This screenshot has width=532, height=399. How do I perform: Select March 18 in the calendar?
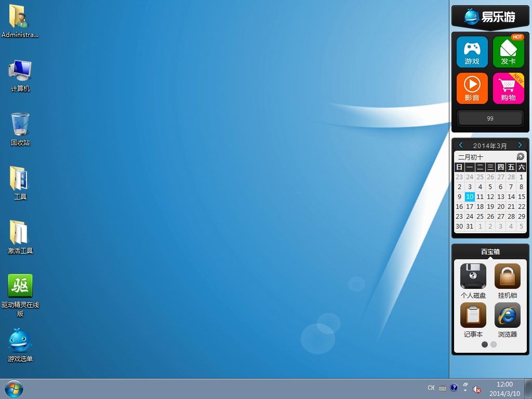(480, 207)
